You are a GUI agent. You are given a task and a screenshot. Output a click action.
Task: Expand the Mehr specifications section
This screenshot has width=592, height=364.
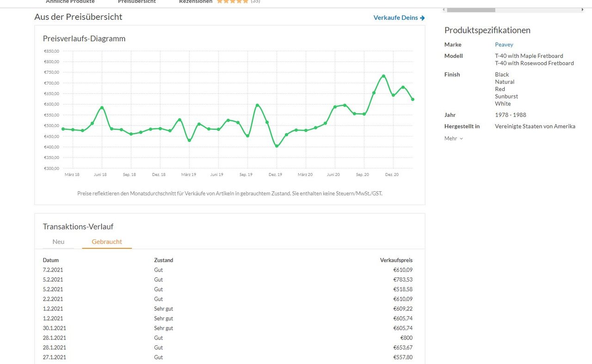pyautogui.click(x=453, y=139)
